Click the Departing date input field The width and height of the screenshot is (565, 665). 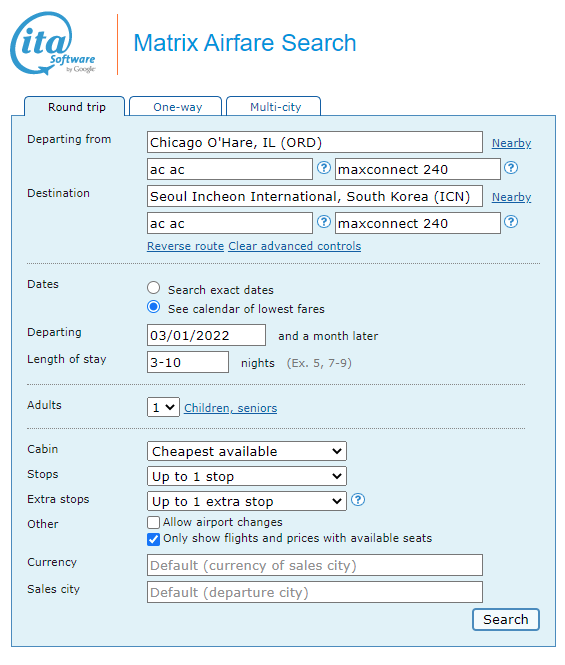pyautogui.click(x=207, y=335)
